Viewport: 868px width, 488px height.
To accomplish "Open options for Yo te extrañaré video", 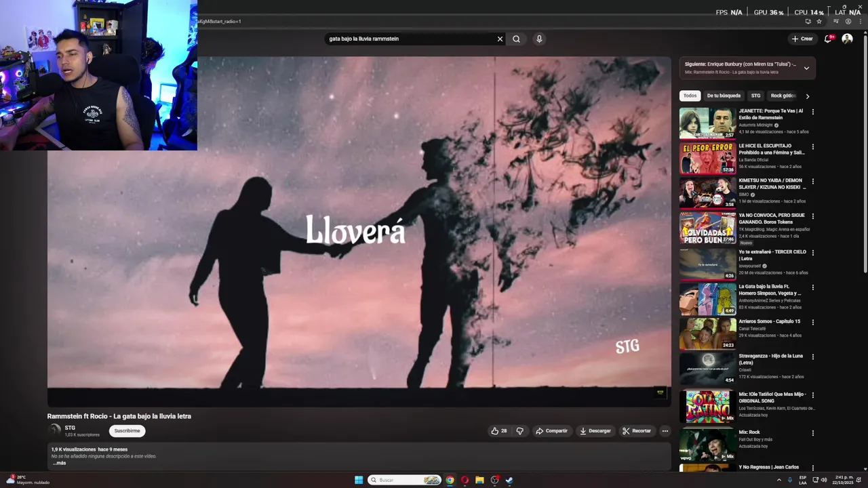I will click(812, 253).
